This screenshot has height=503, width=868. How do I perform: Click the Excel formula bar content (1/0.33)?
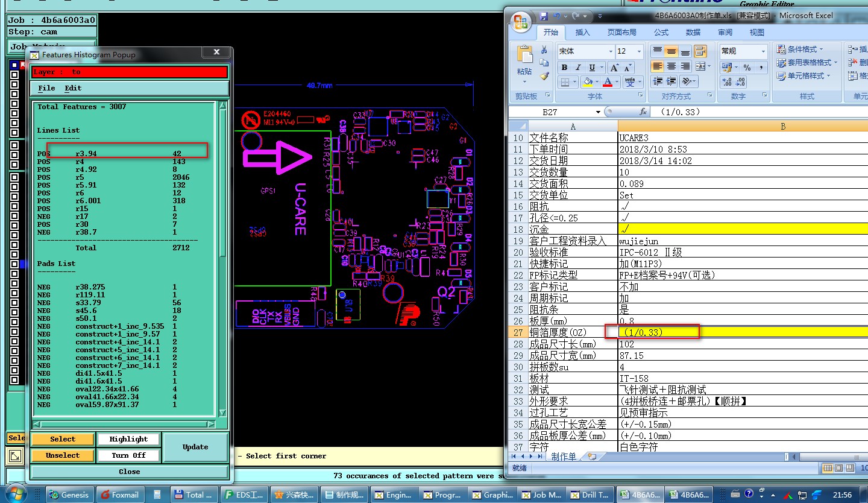679,112
